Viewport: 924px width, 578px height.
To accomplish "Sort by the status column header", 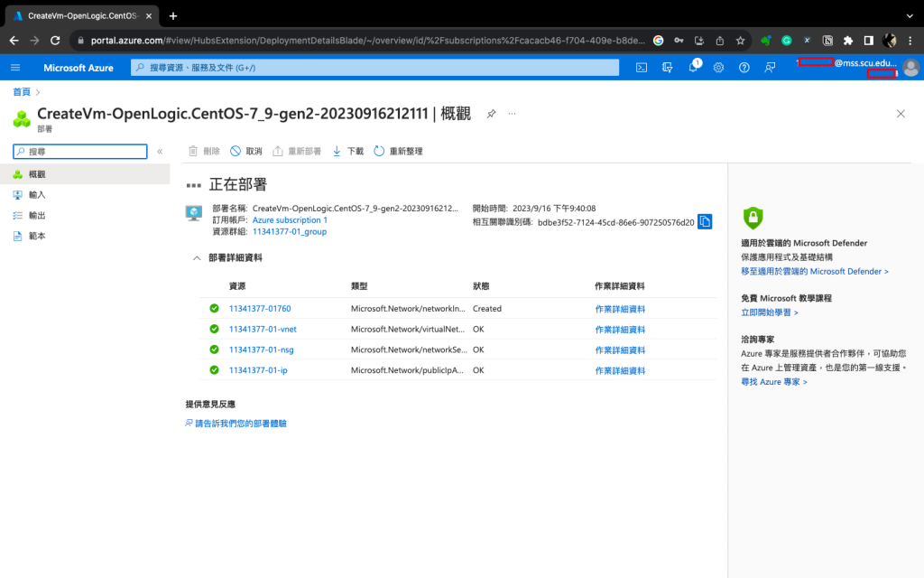I will (481, 286).
